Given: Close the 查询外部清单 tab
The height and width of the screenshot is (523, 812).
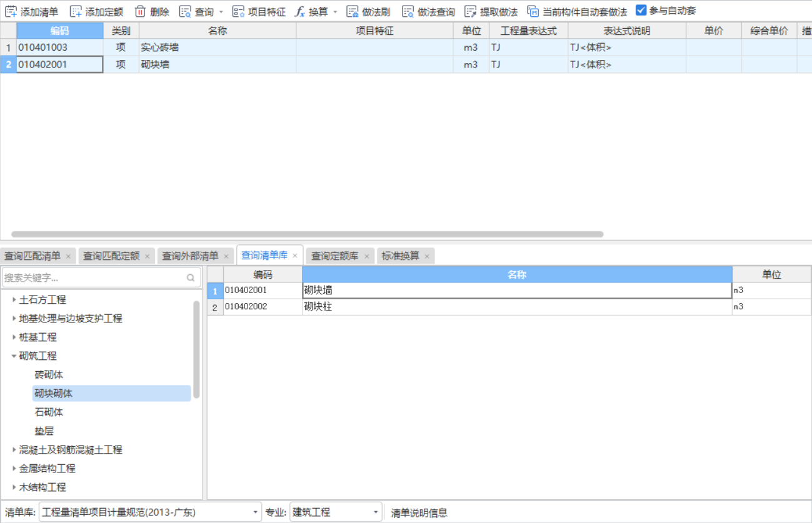Looking at the screenshot, I should coord(226,256).
